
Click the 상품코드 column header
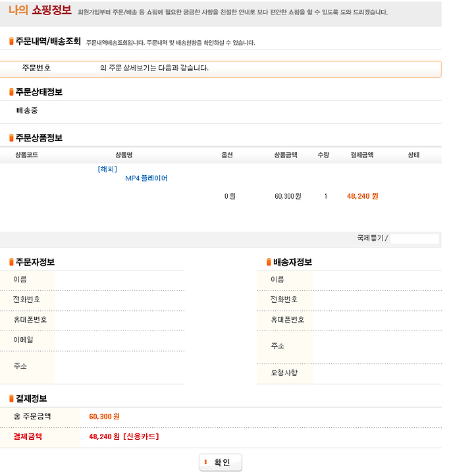[27, 155]
